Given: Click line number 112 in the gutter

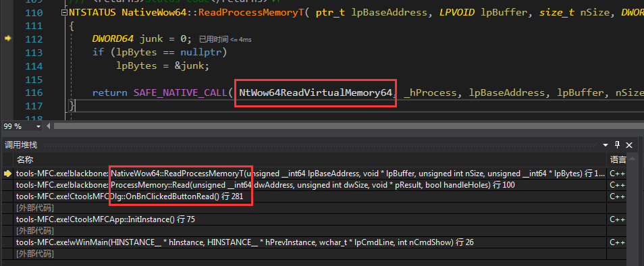Looking at the screenshot, I should (x=34, y=39).
